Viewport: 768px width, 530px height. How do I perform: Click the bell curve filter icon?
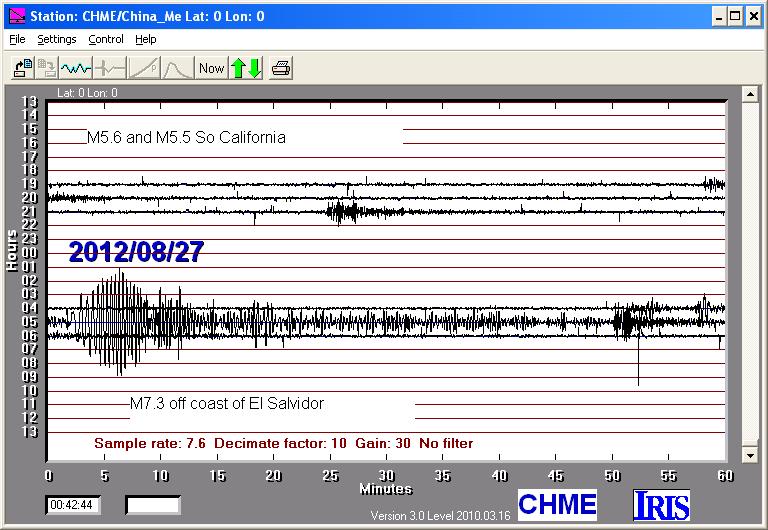point(176,68)
